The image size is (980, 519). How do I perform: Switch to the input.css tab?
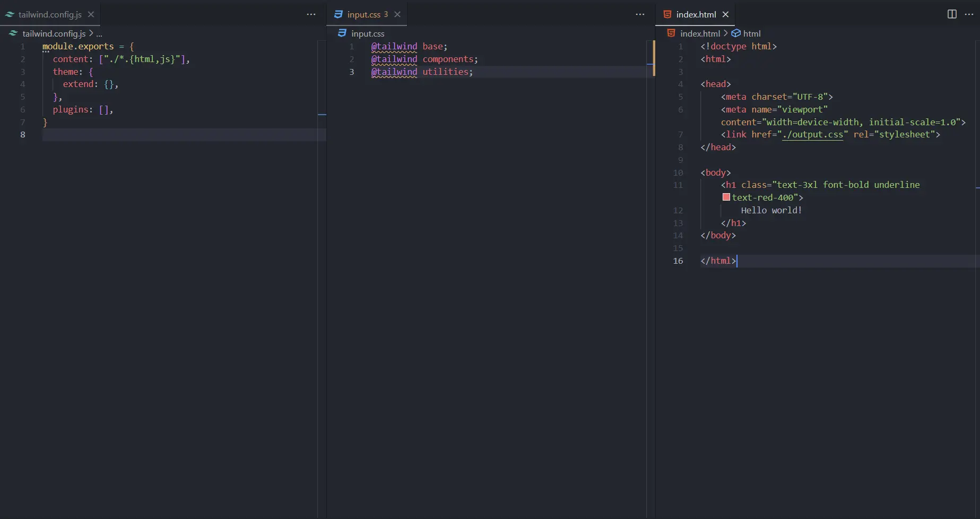tap(367, 14)
